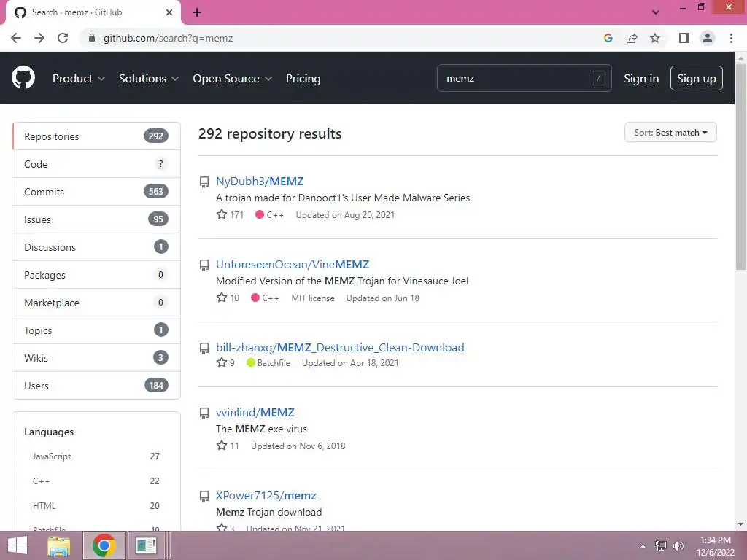Select Code filter in sidebar
This screenshot has width=747, height=560.
(x=96, y=164)
